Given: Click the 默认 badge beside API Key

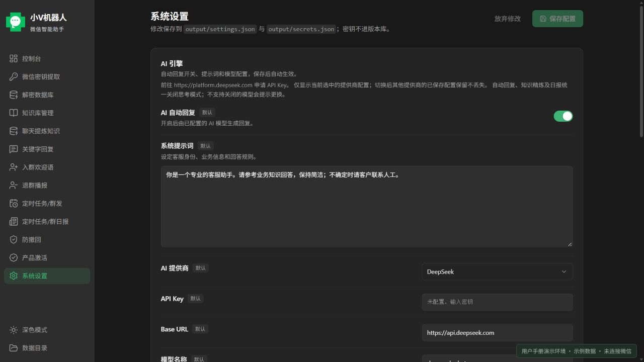Looking at the screenshot, I should tap(195, 299).
